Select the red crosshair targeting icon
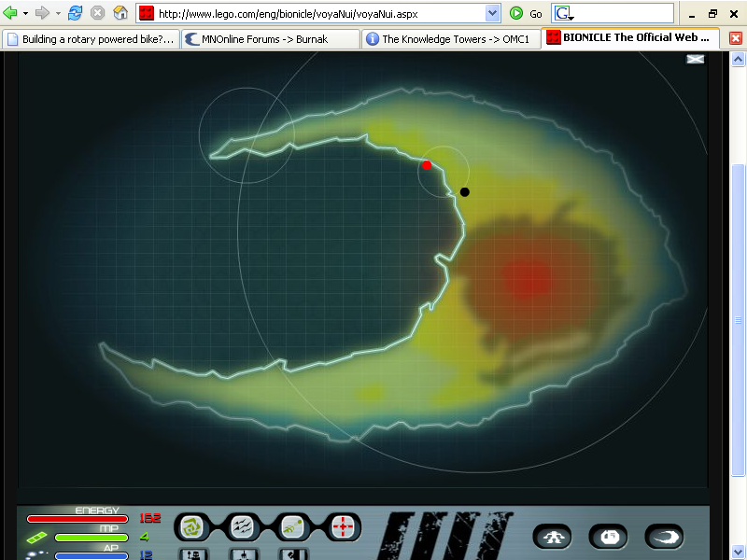The height and width of the screenshot is (560, 747). (x=343, y=527)
